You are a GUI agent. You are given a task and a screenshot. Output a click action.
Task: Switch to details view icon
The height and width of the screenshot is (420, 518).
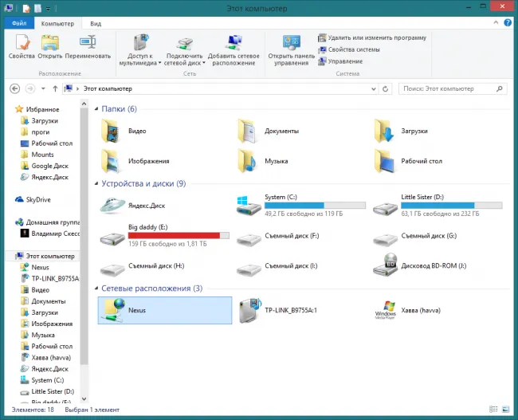click(x=493, y=410)
